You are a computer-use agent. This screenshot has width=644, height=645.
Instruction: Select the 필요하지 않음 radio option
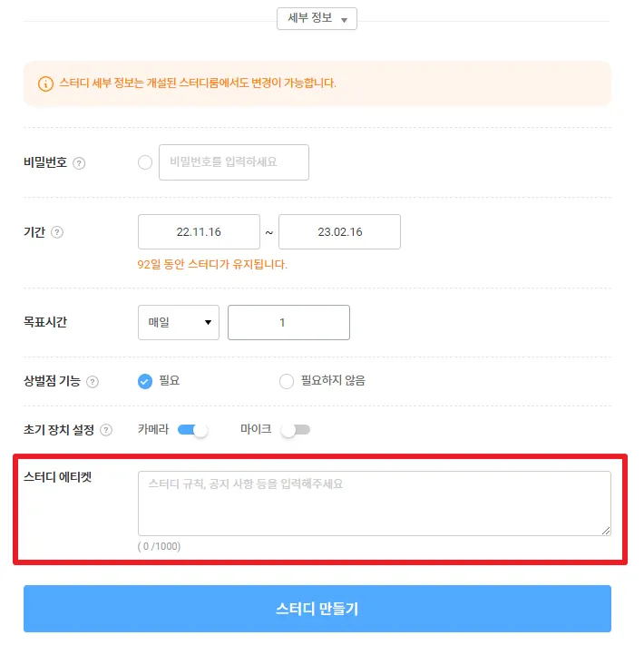pos(287,381)
